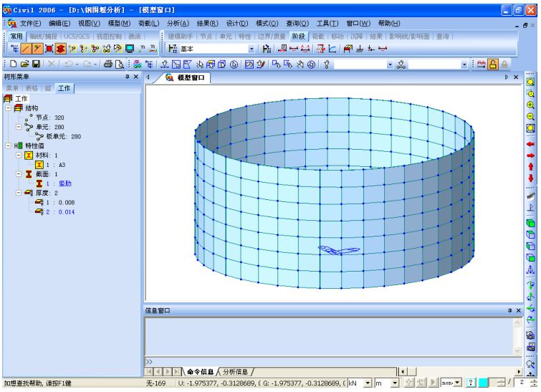The height and width of the screenshot is (392, 541).
Task: Click the question mark help icon in status bar
Action: point(471,383)
